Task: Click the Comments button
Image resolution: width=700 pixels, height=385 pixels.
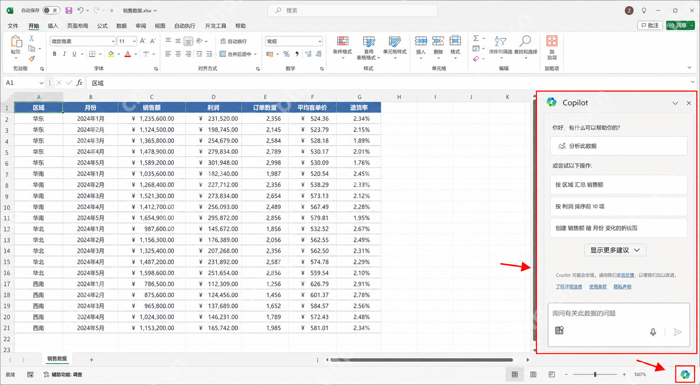Action: coord(650,25)
